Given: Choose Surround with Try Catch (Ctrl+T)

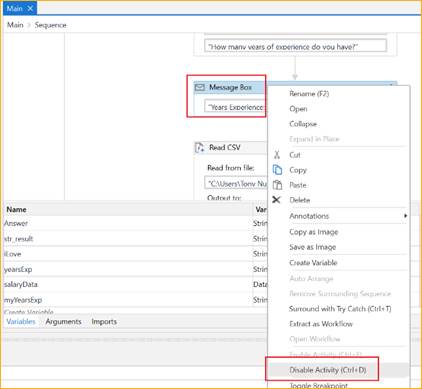Looking at the screenshot, I should (340, 309).
